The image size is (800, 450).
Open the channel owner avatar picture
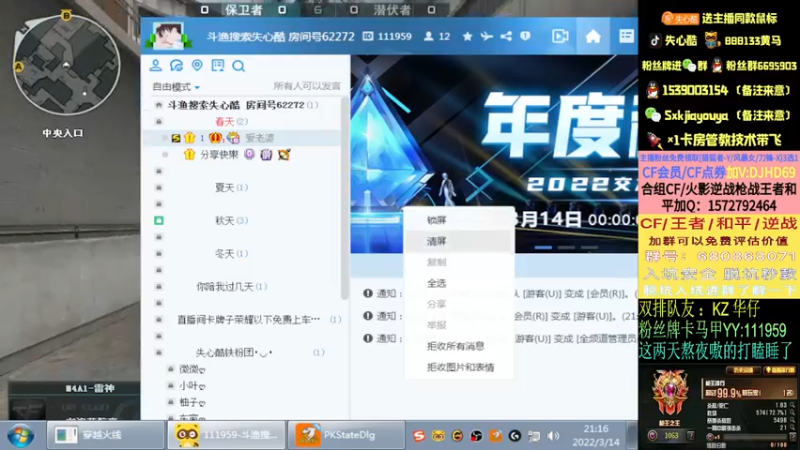(x=168, y=36)
